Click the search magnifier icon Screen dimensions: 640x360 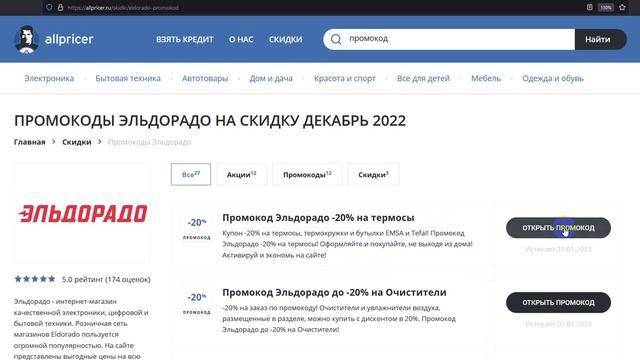336,39
